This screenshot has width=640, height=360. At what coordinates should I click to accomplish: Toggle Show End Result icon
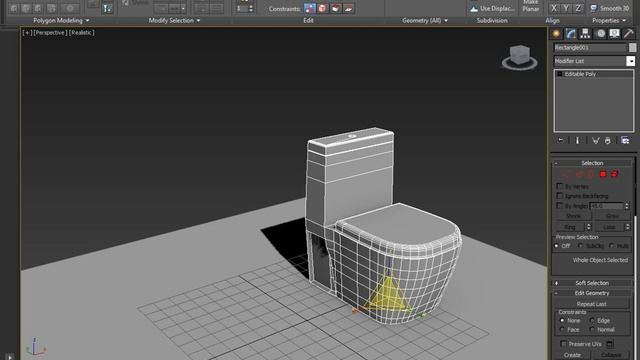coord(578,140)
